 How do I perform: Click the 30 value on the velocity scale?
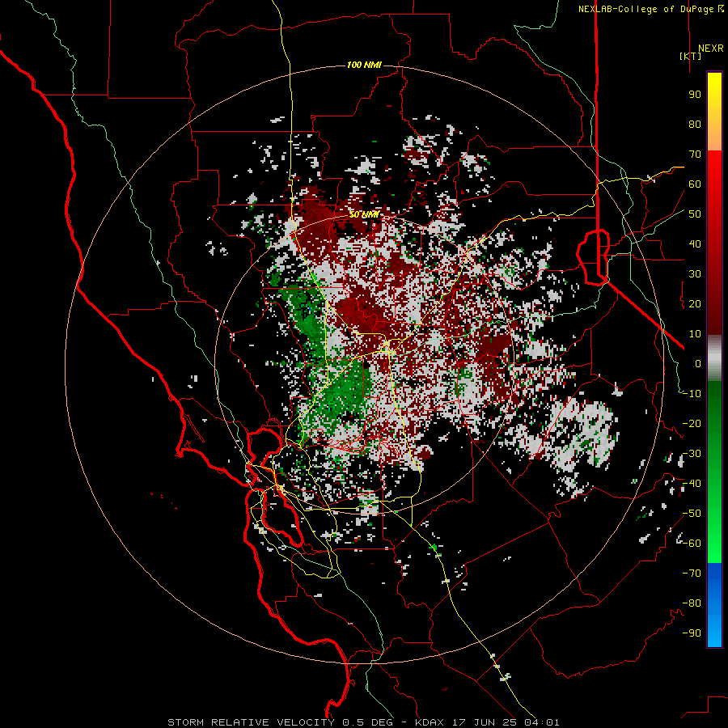tap(695, 274)
